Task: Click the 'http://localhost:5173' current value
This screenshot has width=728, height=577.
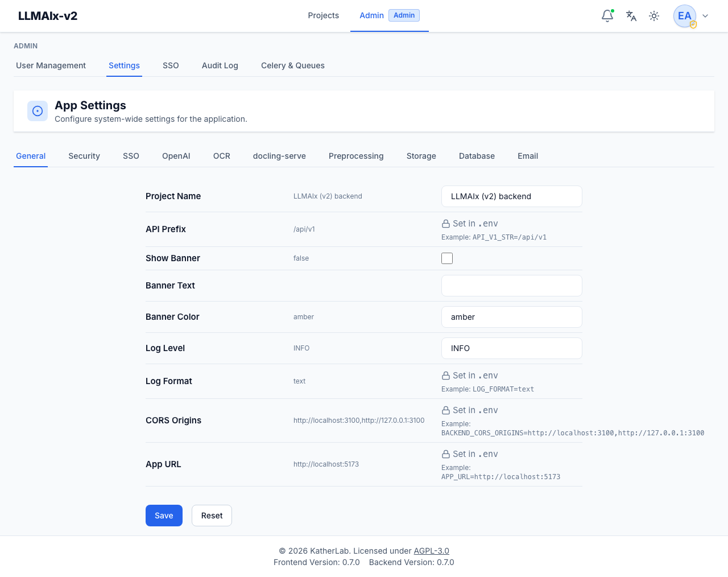Action: (x=326, y=464)
